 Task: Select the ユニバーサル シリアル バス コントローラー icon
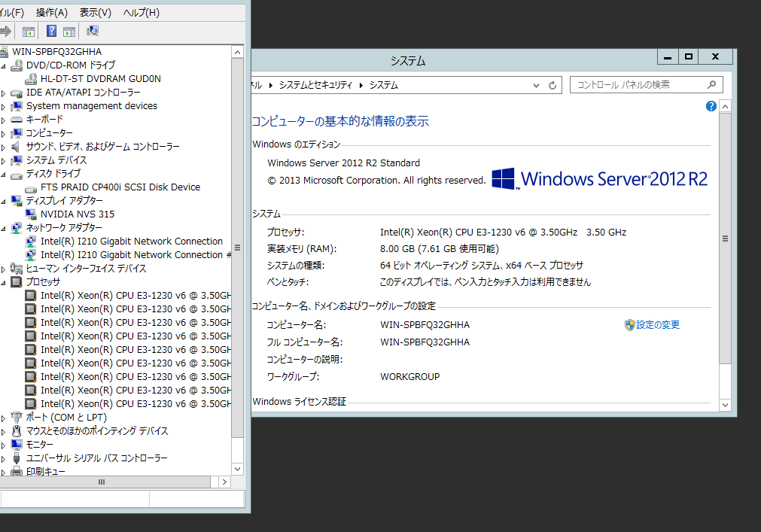tap(17, 458)
